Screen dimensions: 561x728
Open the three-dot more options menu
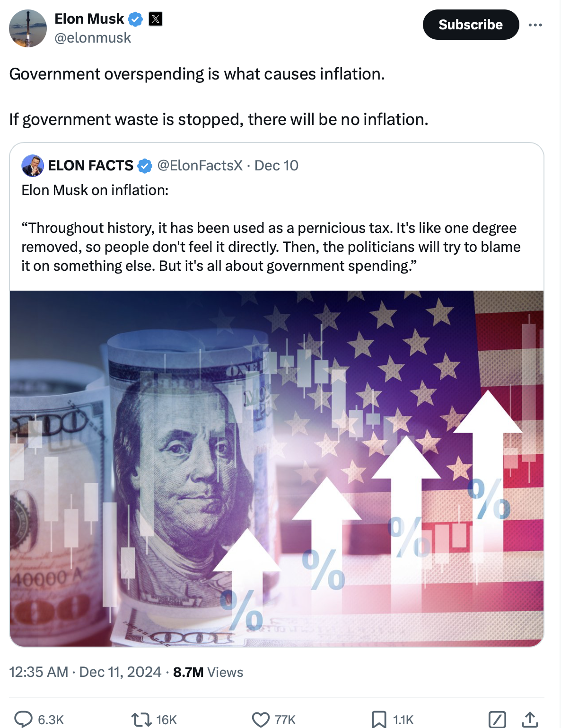(x=535, y=25)
